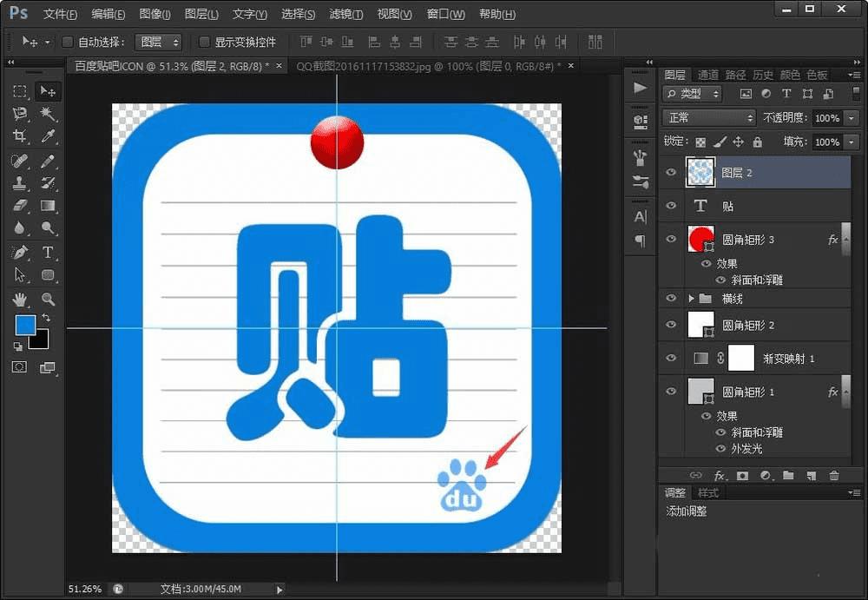This screenshot has width=868, height=600.
Task: Activate the Hand tool
Action: (x=20, y=300)
